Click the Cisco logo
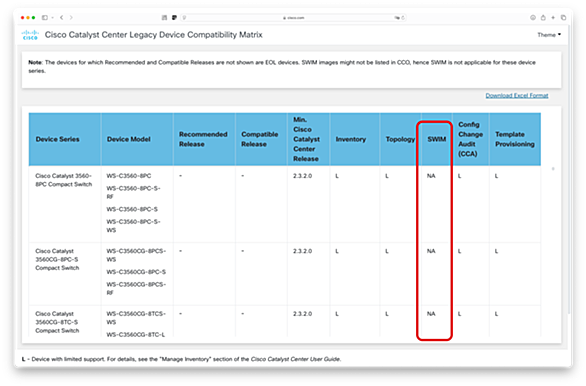Image resolution: width=586 pixels, height=386 pixels. point(30,35)
